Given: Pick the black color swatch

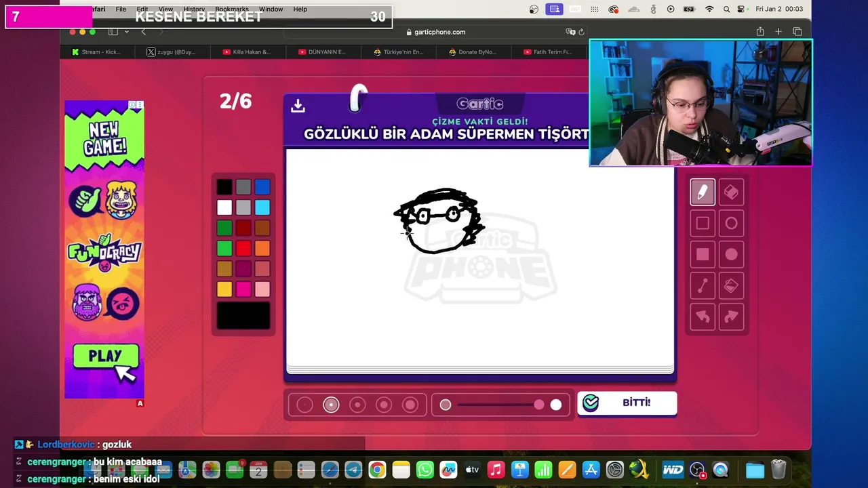Looking at the screenshot, I should point(224,187).
